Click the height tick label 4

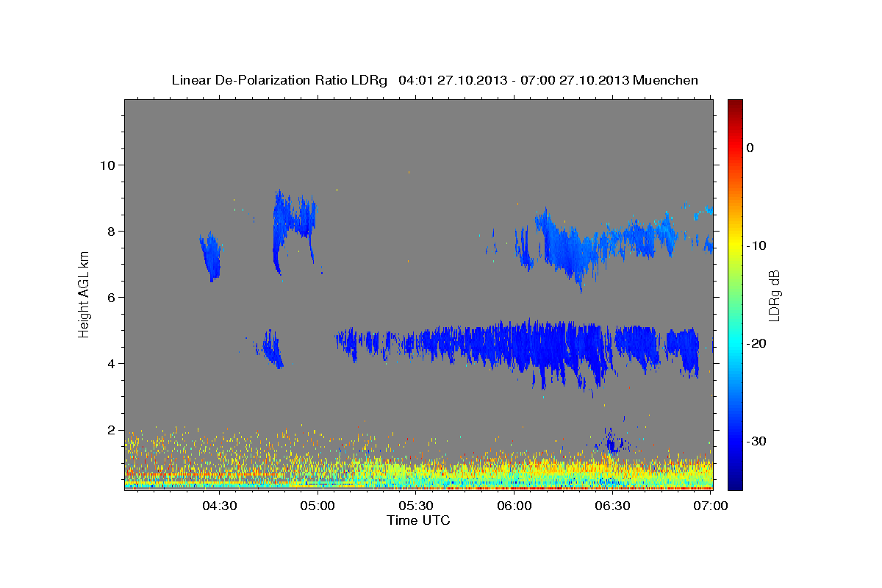click(x=111, y=363)
